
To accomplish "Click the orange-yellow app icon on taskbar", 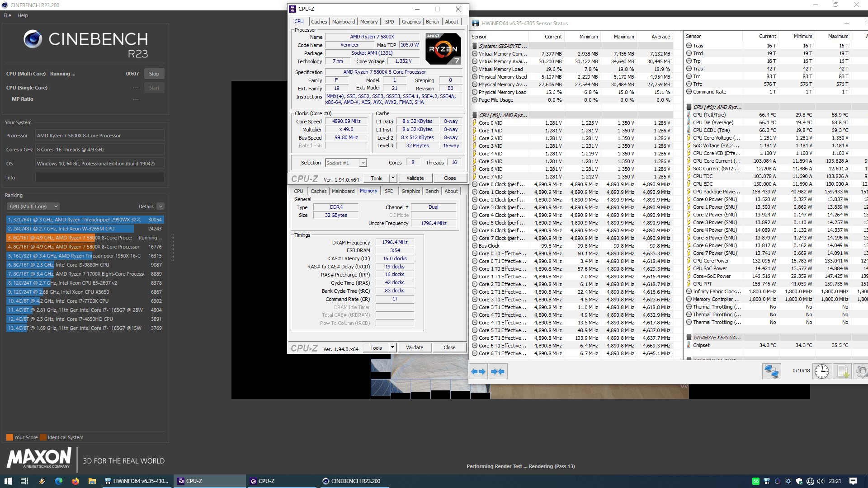I will click(x=42, y=481).
